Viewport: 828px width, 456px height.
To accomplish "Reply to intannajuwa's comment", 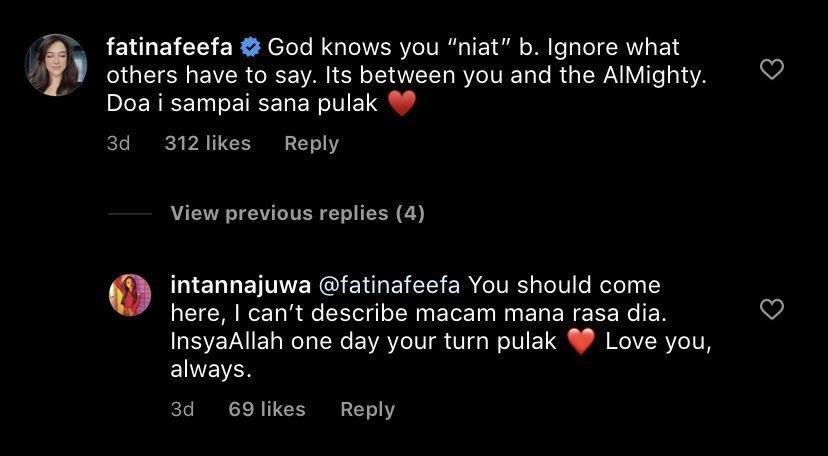I will click(x=367, y=409).
